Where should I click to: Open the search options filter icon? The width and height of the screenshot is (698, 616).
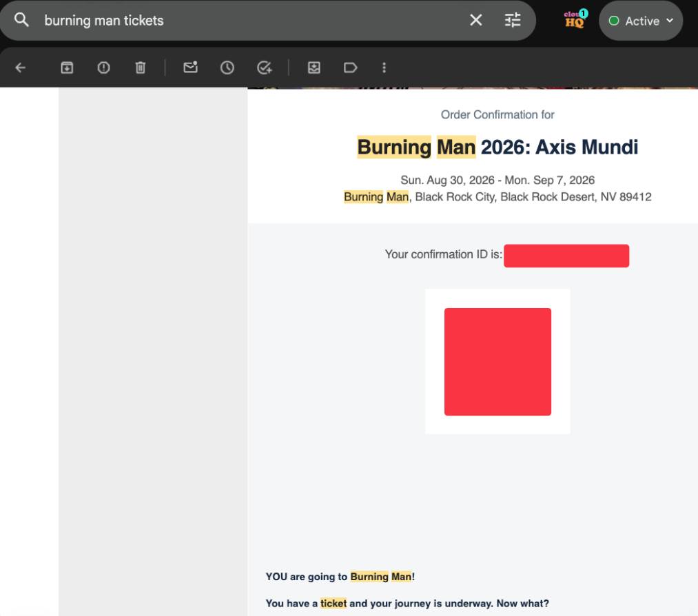click(x=513, y=20)
